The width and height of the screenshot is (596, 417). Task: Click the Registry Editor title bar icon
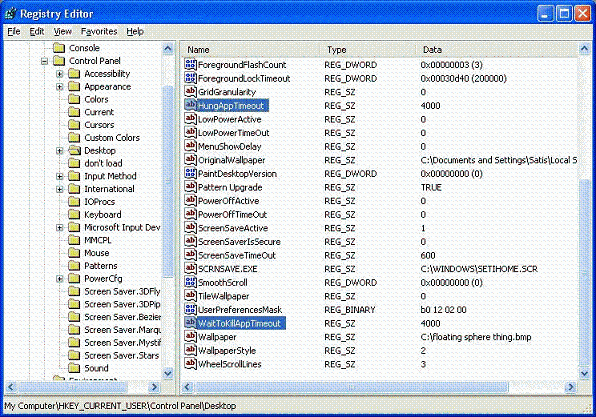click(x=11, y=14)
